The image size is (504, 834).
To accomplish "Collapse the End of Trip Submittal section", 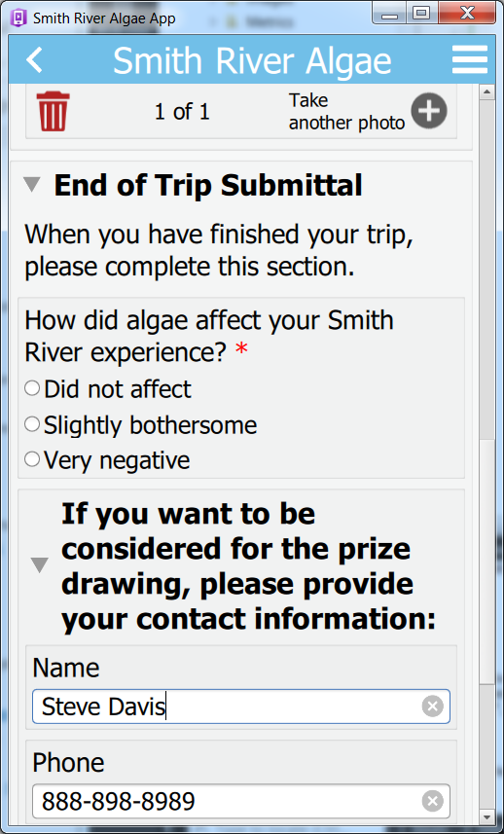I will (32, 185).
